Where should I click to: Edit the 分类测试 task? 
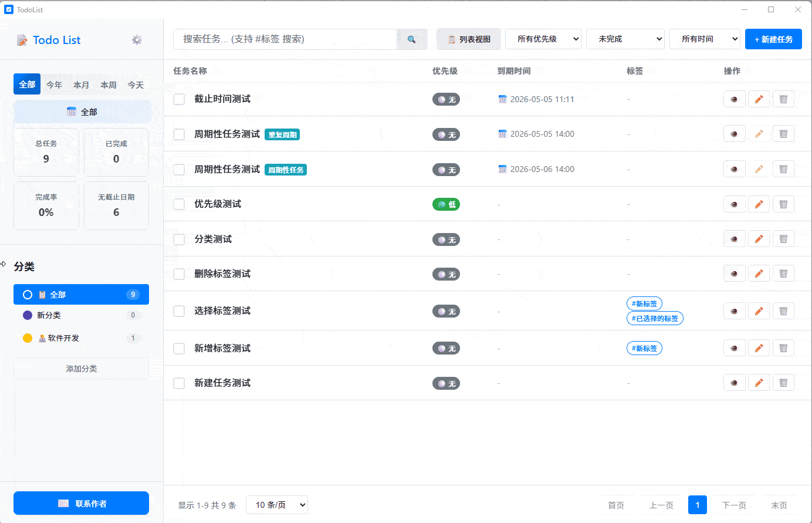759,239
